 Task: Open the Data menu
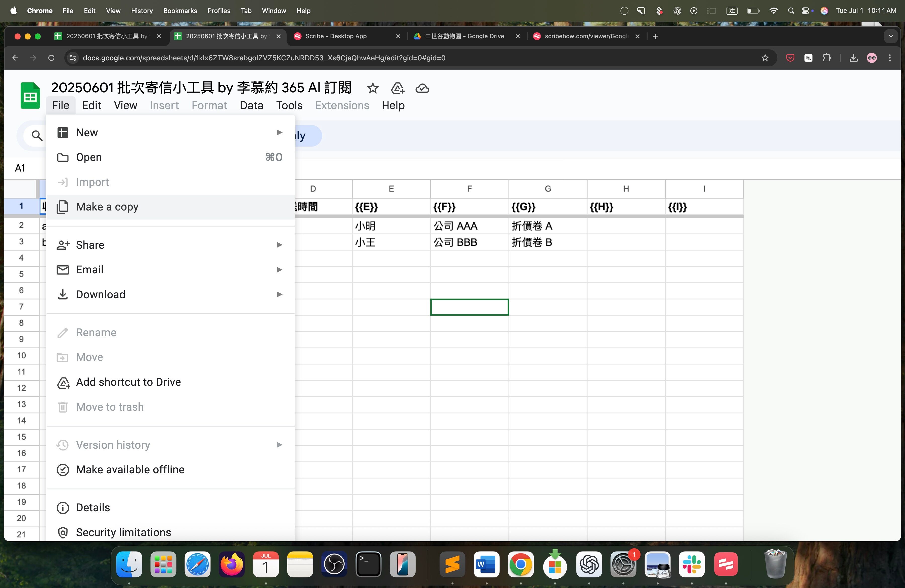251,105
